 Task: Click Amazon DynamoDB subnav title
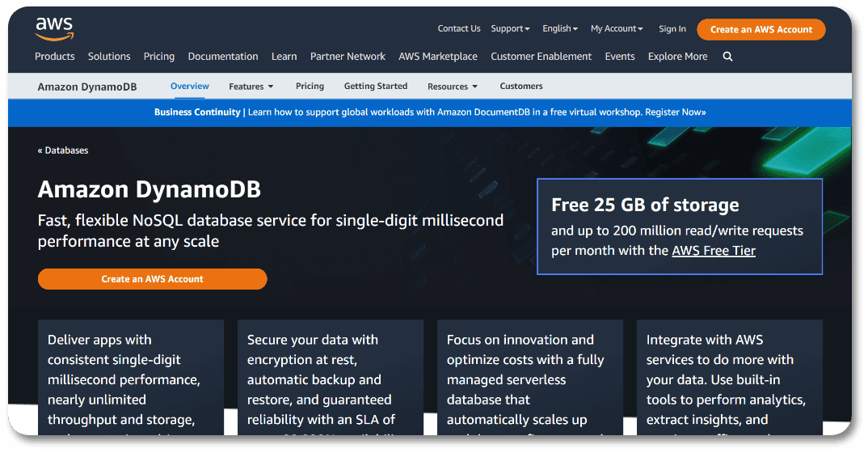pyautogui.click(x=87, y=87)
